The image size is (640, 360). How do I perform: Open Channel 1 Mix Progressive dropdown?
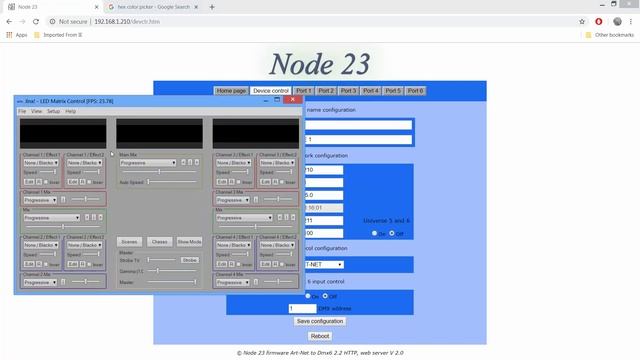[x=40, y=200]
